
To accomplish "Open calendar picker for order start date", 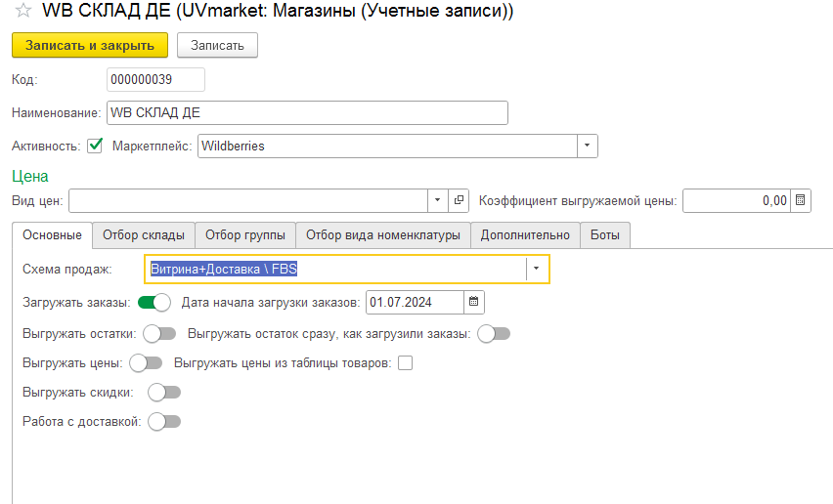I will coord(473,302).
